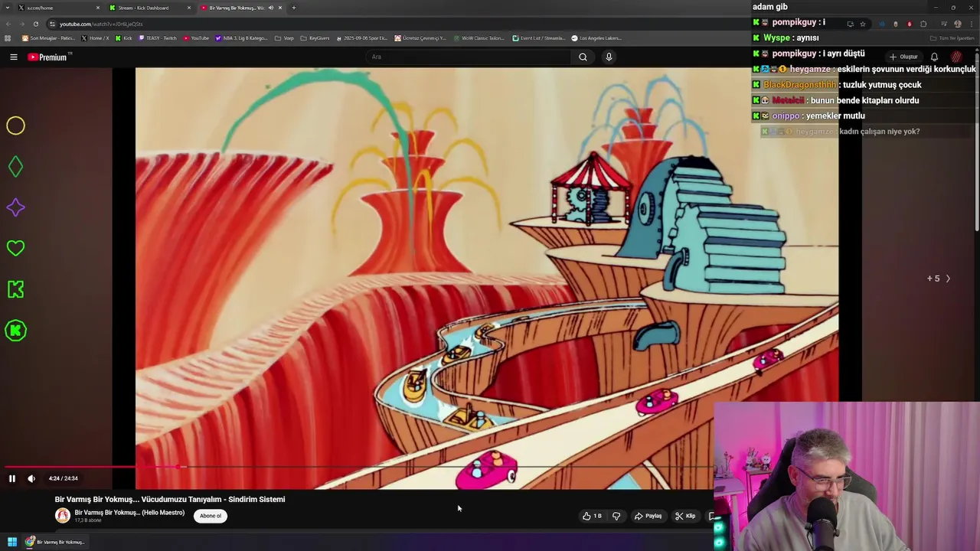Screen dimensions: 980x551
Task: Open the YouTube bookmark
Action: pyautogui.click(x=196, y=38)
